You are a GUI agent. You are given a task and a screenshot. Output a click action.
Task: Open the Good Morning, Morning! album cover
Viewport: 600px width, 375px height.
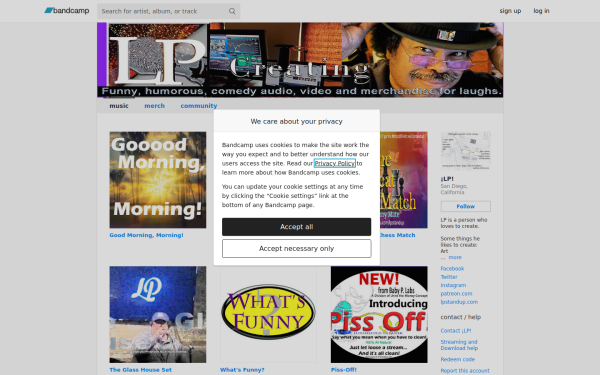(x=158, y=180)
